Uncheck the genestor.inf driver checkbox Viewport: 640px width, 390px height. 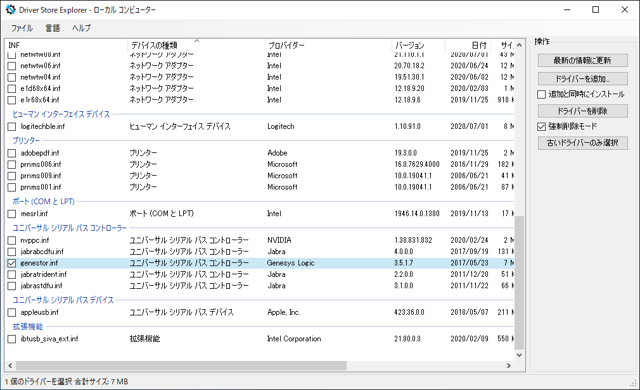point(12,263)
